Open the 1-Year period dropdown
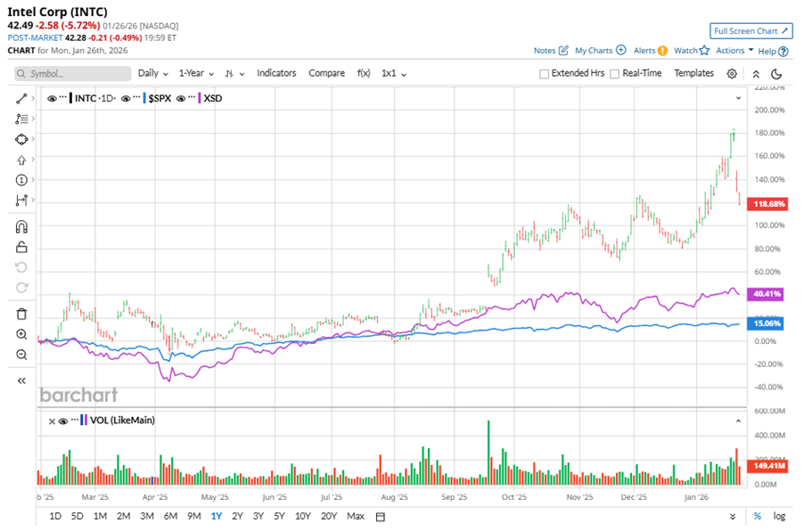This screenshot has height=532, width=804. 196,73
